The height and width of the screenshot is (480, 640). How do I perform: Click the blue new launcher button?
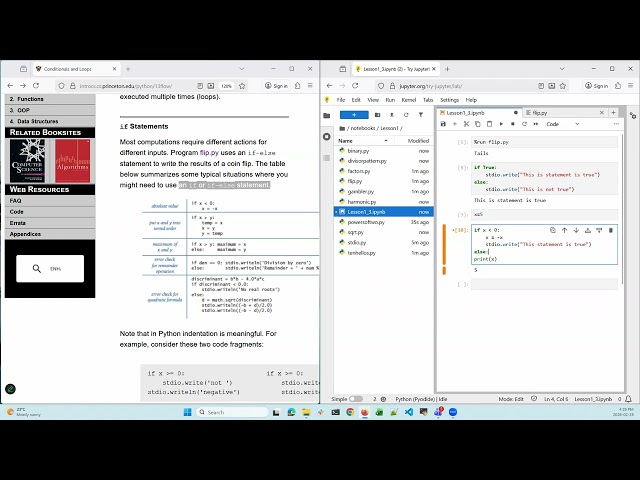[354, 115]
